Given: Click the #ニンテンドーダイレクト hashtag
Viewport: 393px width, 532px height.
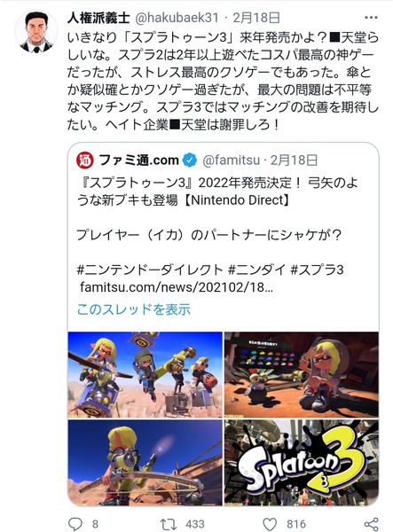Looking at the screenshot, I should pyautogui.click(x=150, y=270).
